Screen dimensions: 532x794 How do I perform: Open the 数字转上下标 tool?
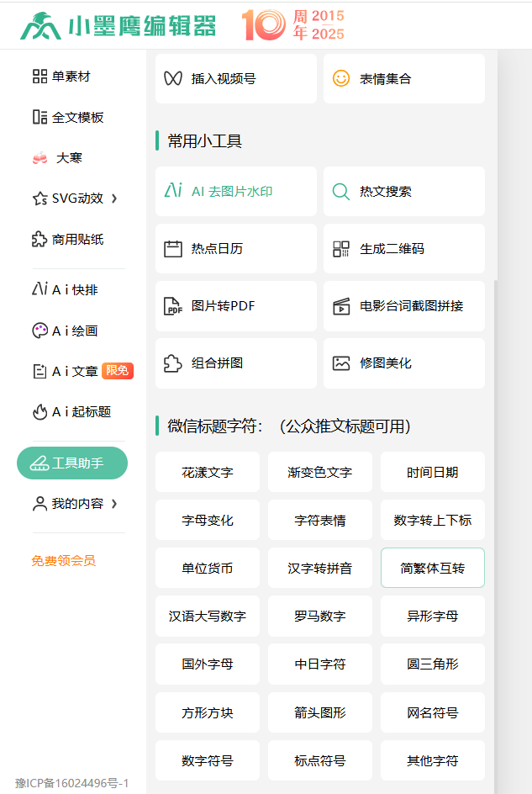pos(433,520)
